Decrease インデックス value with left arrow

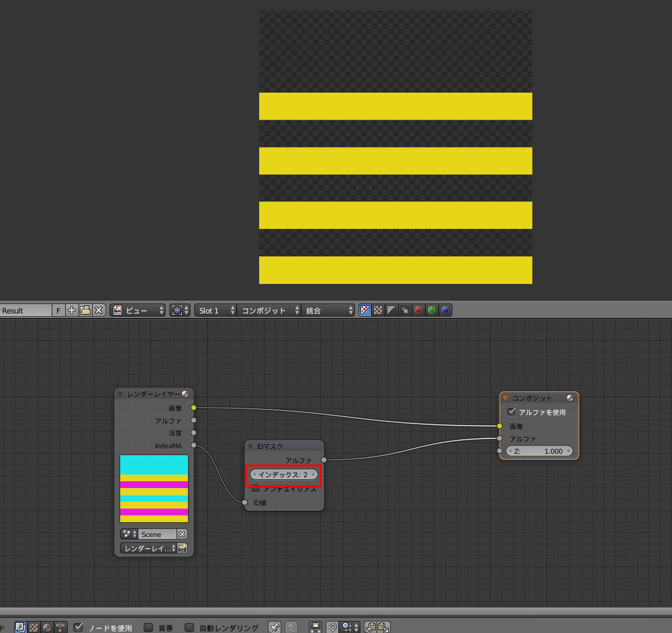pos(254,475)
